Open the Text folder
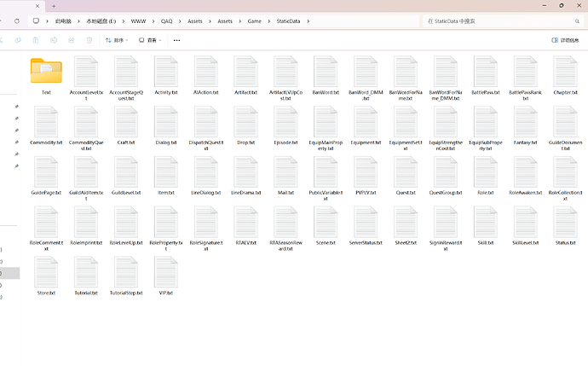The width and height of the screenshot is (588, 366). pos(46,71)
